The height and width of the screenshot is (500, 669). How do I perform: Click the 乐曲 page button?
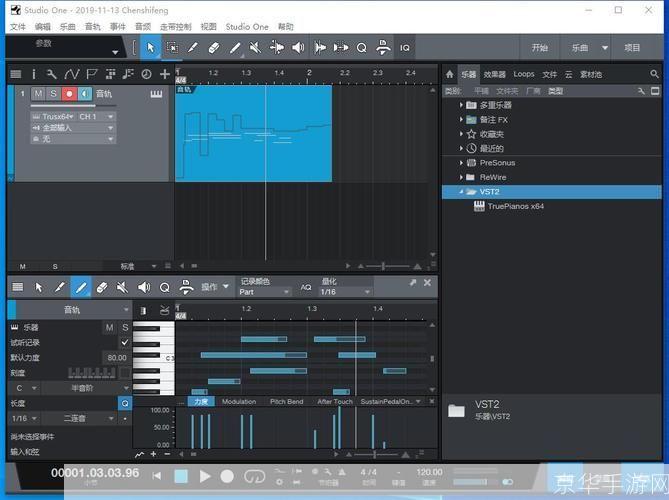[580, 48]
